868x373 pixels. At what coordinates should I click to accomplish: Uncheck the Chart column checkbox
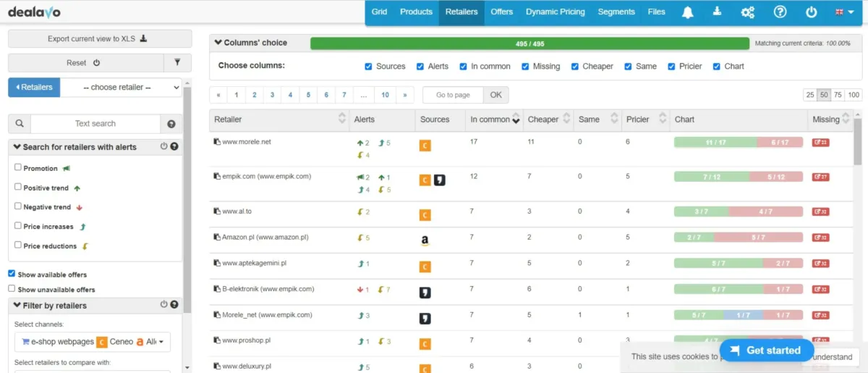coord(717,66)
